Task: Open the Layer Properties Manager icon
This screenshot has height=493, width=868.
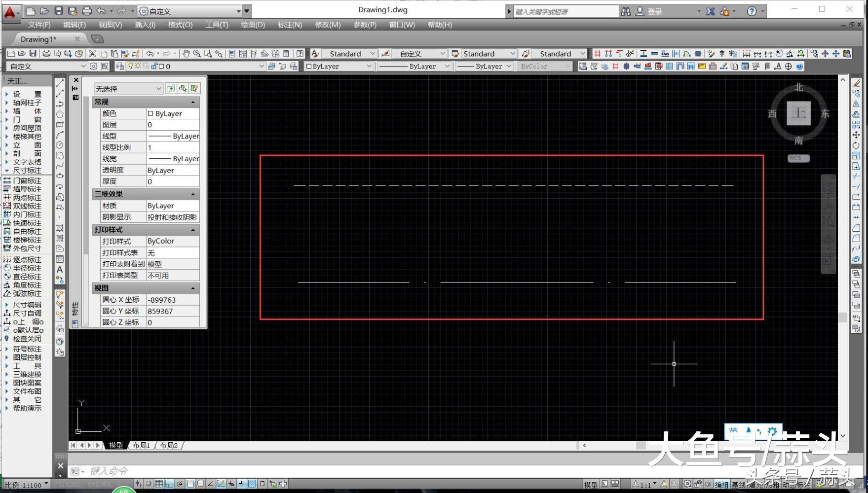Action: pos(120,66)
